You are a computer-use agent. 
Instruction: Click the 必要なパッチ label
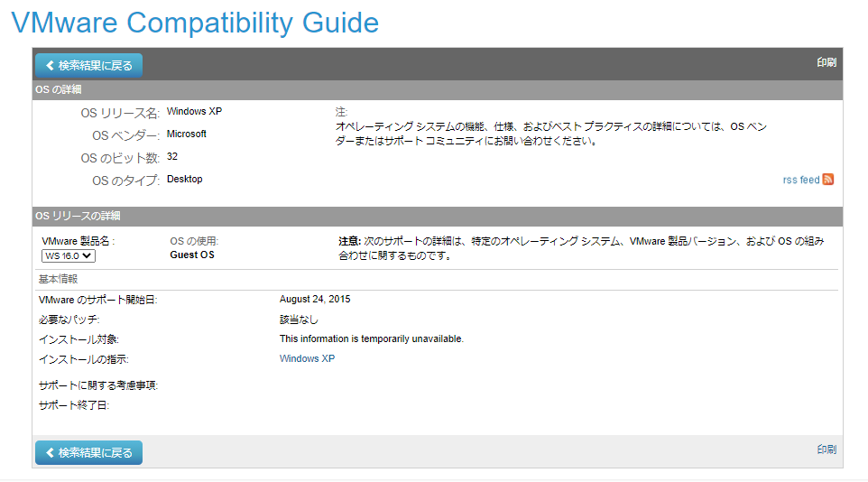click(69, 320)
